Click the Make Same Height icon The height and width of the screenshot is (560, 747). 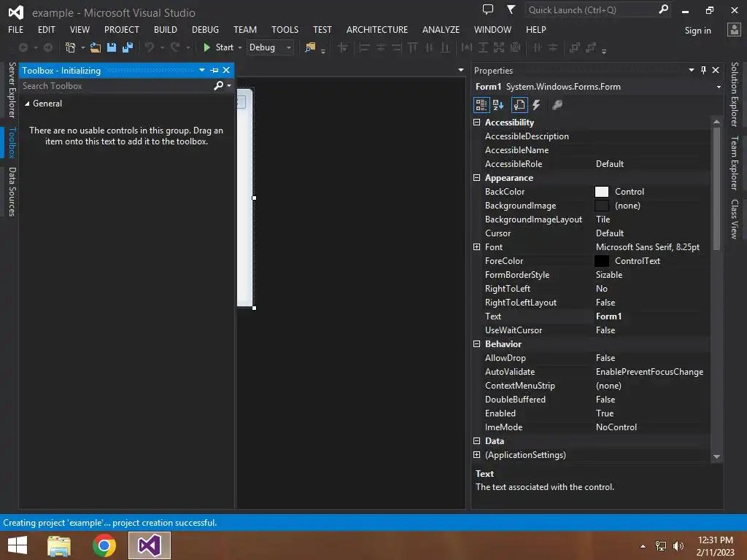point(483,47)
